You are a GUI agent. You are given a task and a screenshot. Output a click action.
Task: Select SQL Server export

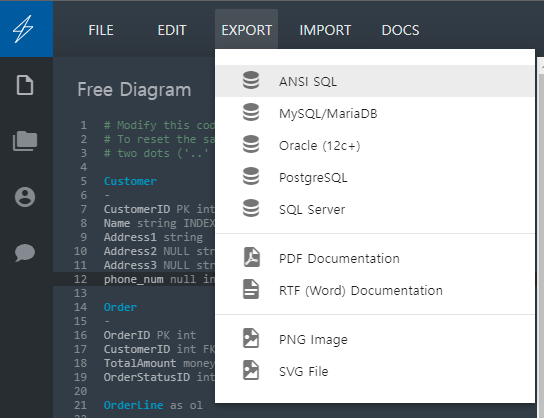coord(375,209)
